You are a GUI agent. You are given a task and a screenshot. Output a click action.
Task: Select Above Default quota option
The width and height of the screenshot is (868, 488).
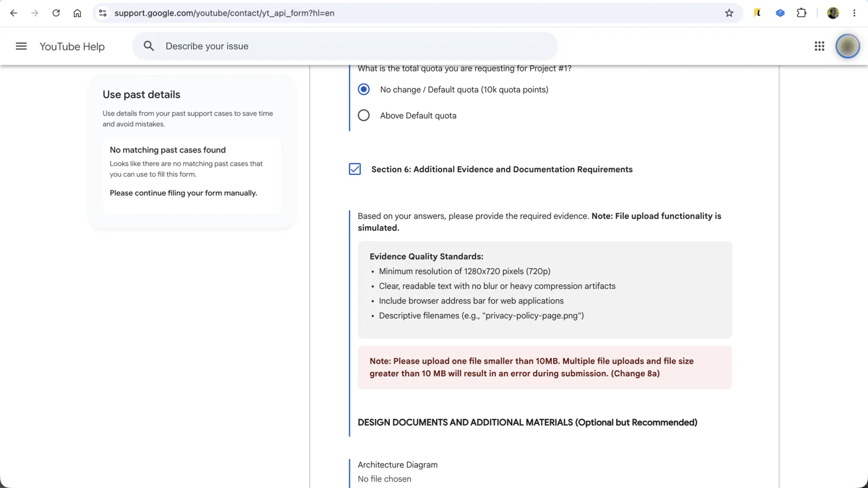[x=363, y=116]
